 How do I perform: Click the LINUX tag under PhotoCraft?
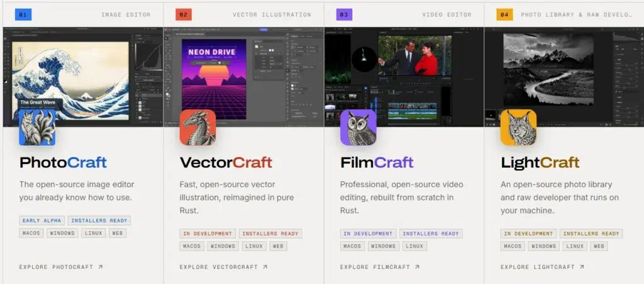click(x=94, y=233)
